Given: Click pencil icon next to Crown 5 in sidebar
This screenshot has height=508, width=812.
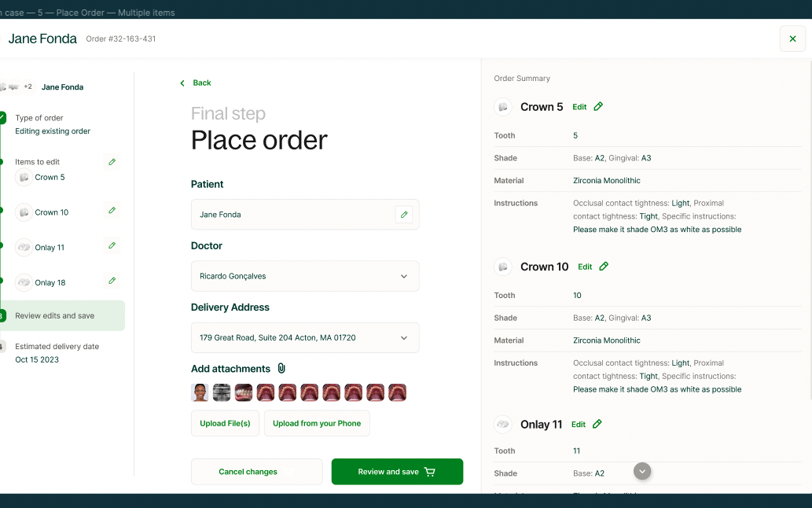Looking at the screenshot, I should pyautogui.click(x=112, y=162).
